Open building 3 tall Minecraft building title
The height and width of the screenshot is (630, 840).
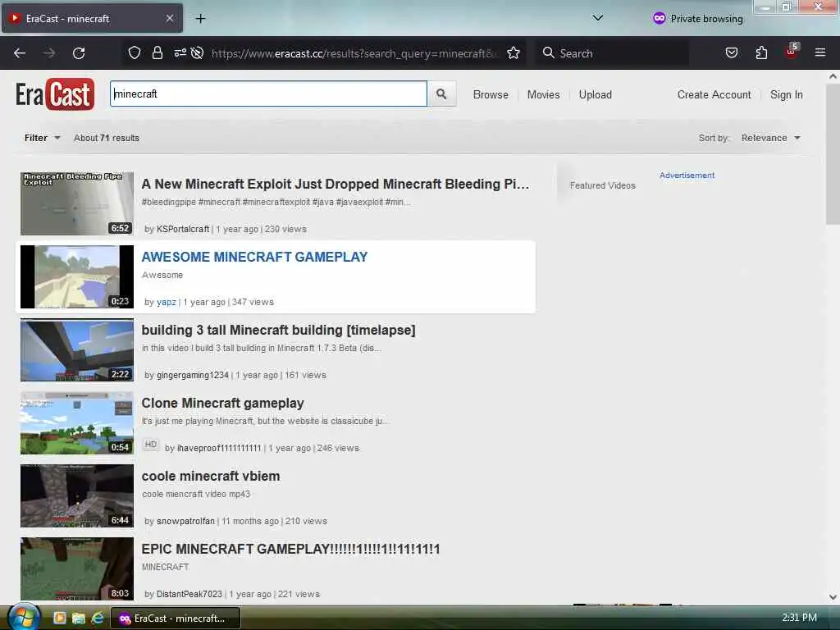(x=279, y=330)
